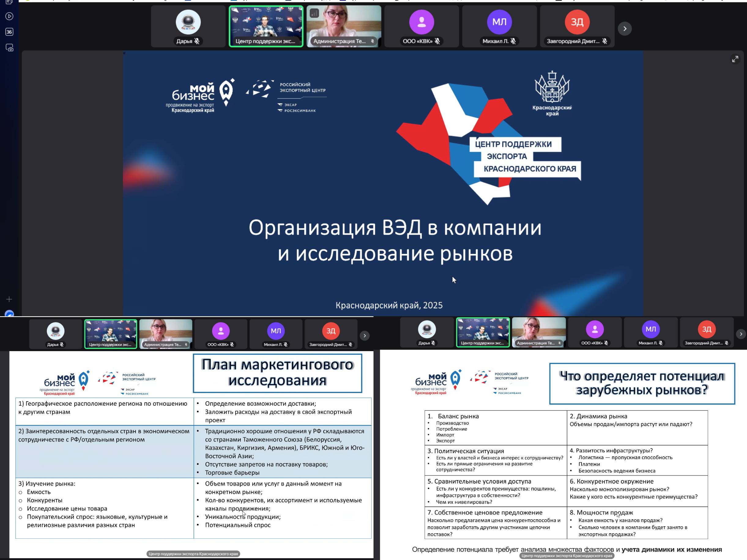Click the plus icon in the left sidebar
The image size is (747, 560).
(9, 299)
